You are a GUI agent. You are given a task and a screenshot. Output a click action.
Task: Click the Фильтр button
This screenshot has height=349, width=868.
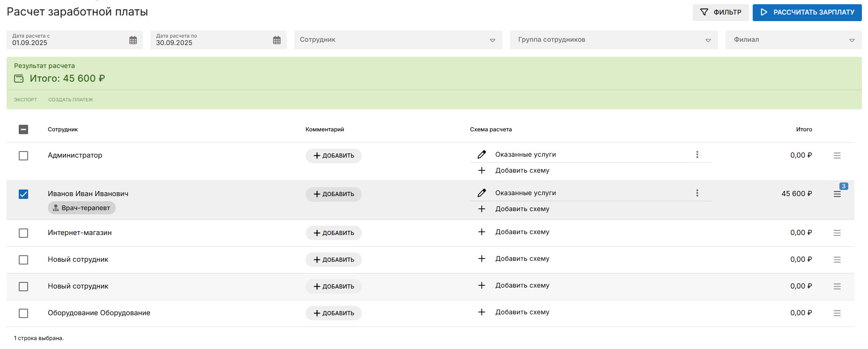click(720, 12)
